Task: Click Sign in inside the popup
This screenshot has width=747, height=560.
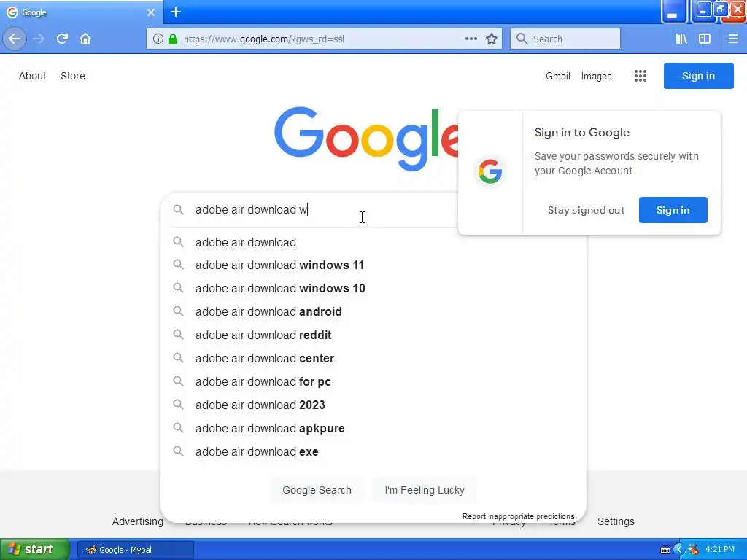Action: 673,210
